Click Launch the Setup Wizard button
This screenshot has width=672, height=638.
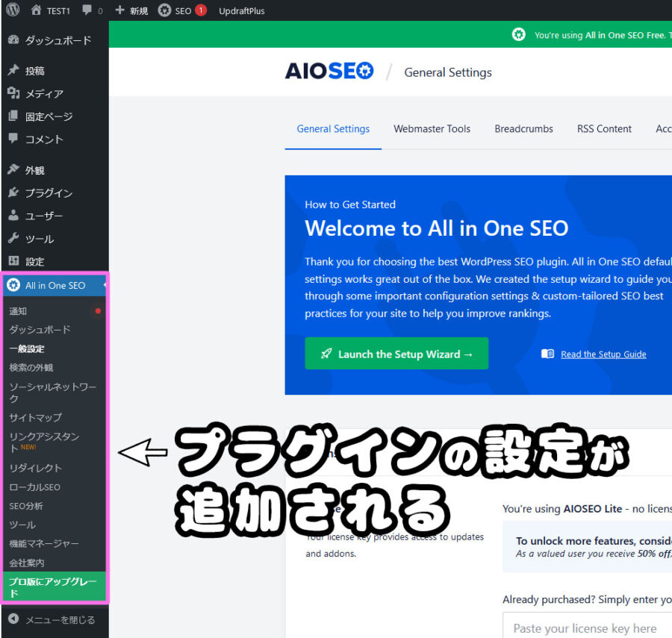[x=396, y=353]
